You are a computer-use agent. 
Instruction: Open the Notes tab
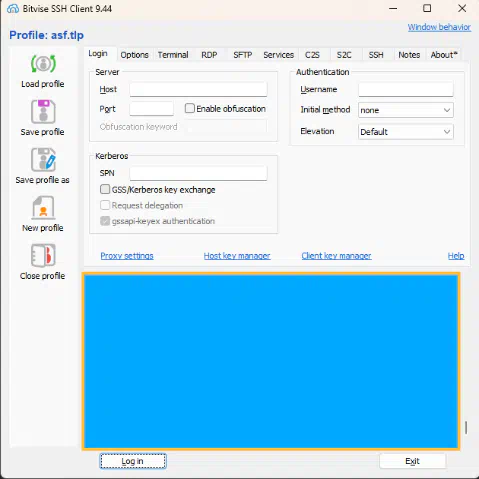409,55
